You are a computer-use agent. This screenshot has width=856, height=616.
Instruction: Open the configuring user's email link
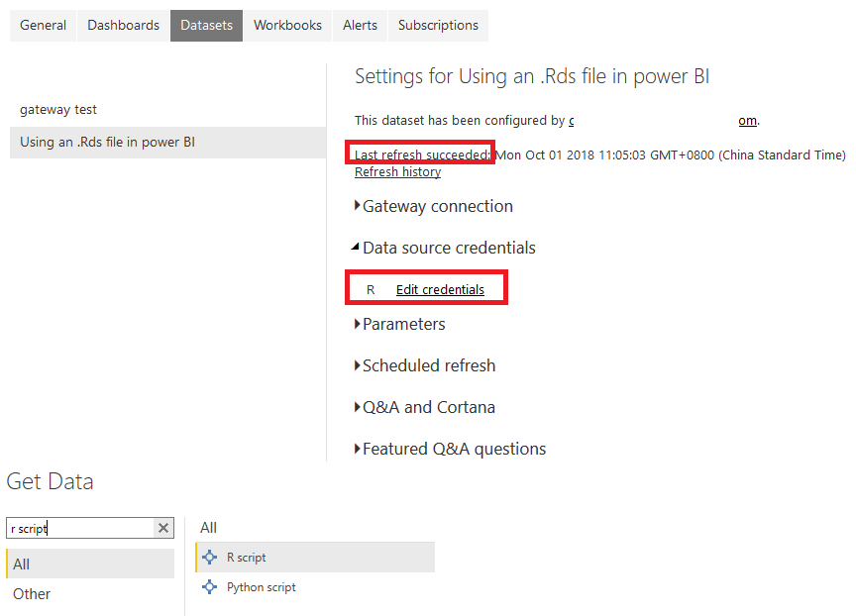[x=665, y=120]
